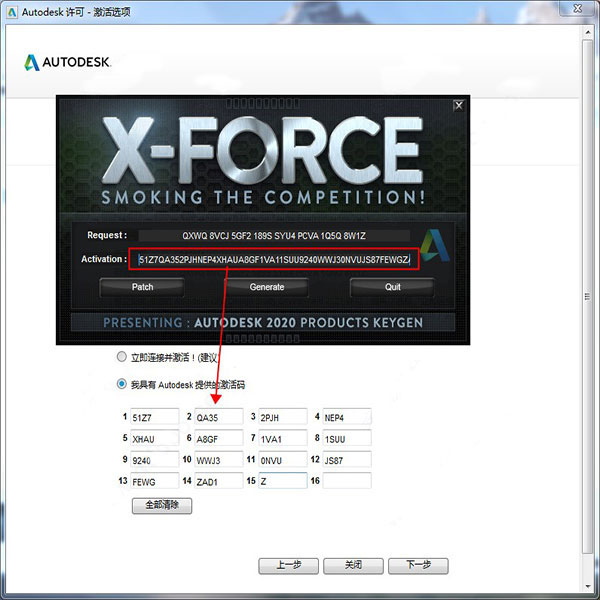
Task: Click the empty activation box 16
Action: coord(346,481)
